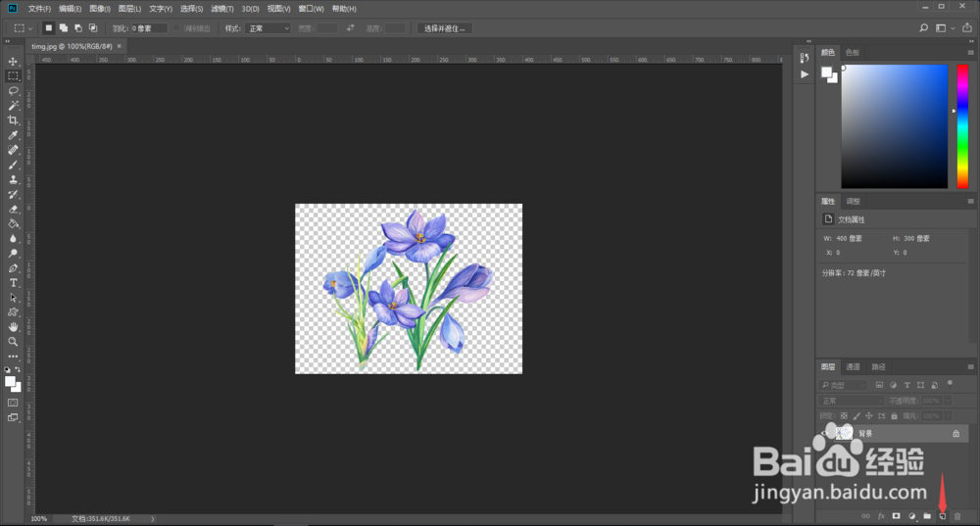Select the Custom Shape tool
Screen dimensions: 980x526
(13, 312)
